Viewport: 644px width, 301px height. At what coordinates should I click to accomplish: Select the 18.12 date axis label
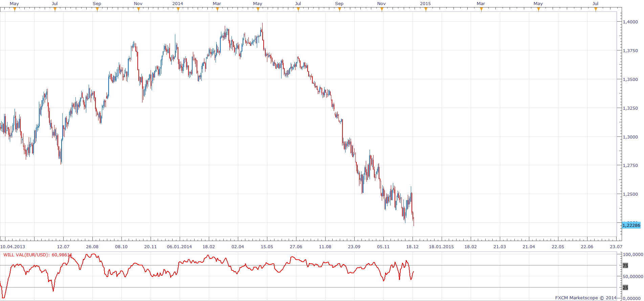click(x=413, y=246)
